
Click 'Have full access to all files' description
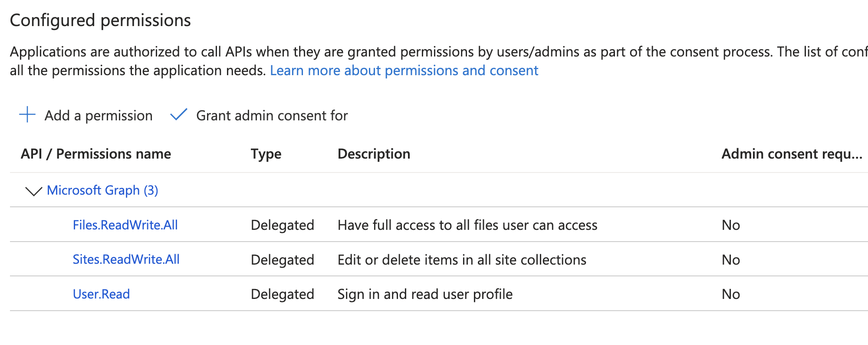467,225
